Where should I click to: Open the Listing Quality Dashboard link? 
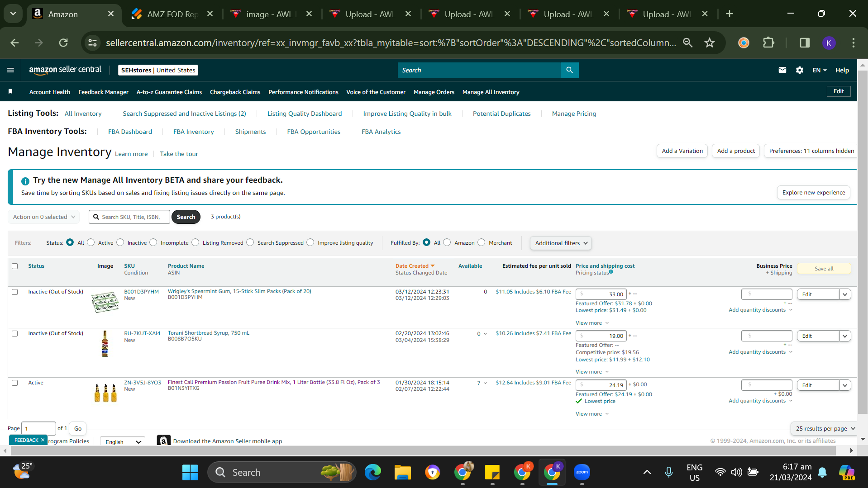point(305,114)
